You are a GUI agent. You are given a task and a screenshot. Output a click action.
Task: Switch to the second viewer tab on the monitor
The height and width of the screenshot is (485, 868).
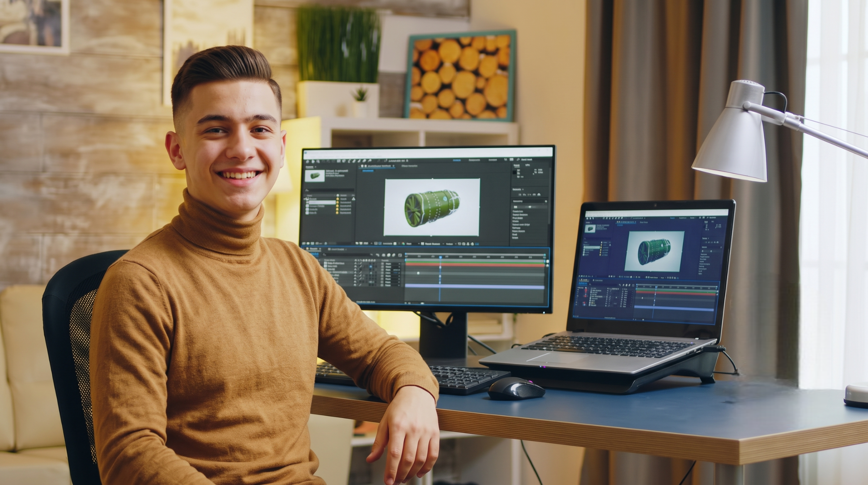pos(409,166)
